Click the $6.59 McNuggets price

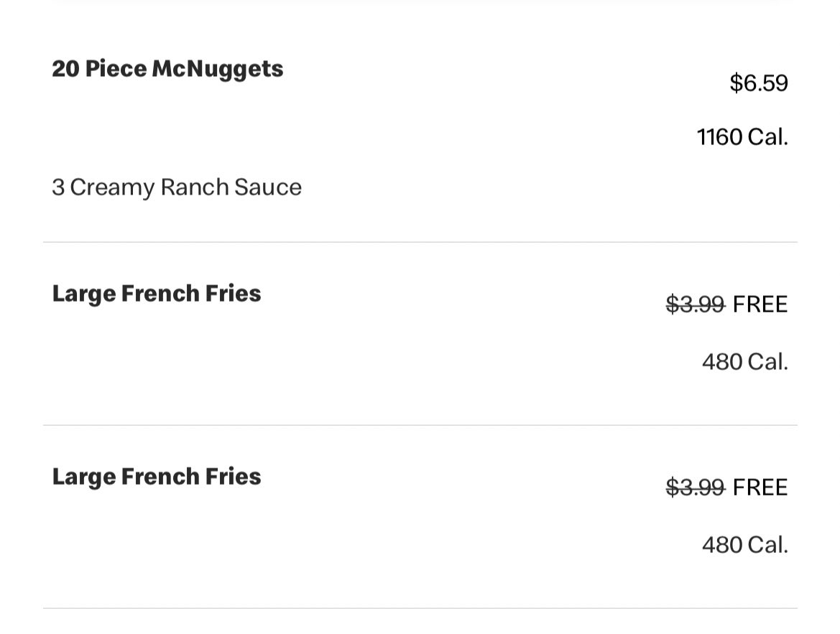coord(759,83)
